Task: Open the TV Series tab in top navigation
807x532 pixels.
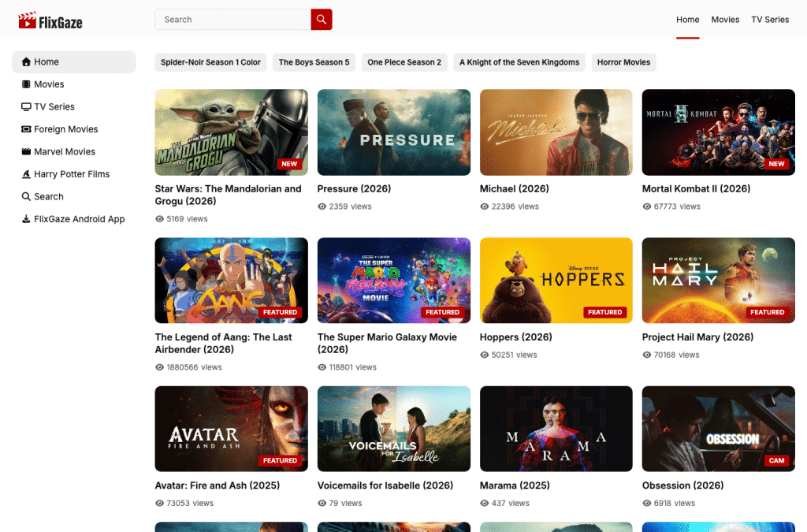Action: coord(770,20)
